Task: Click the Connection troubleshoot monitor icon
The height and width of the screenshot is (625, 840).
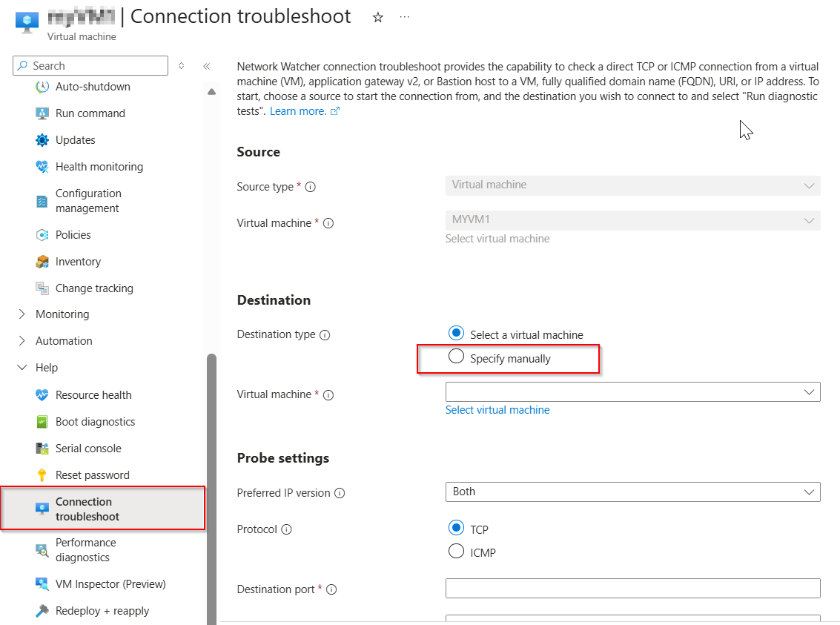Action: tap(42, 509)
